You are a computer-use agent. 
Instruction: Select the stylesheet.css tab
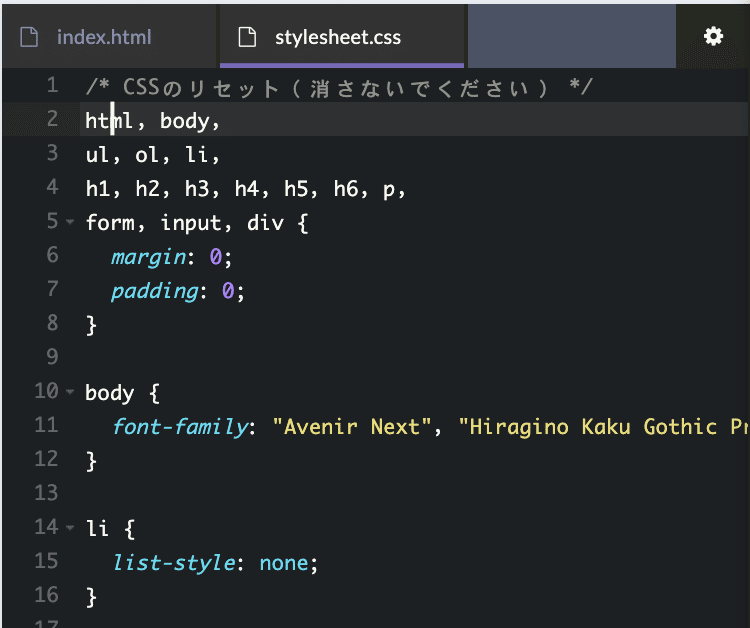coord(342,36)
